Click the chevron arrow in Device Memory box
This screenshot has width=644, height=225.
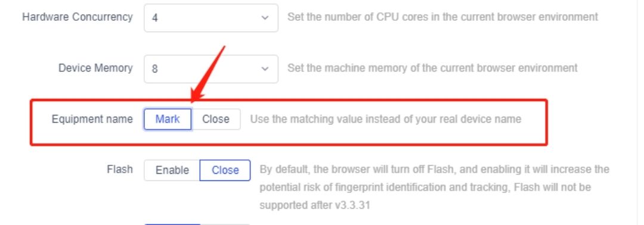(265, 68)
